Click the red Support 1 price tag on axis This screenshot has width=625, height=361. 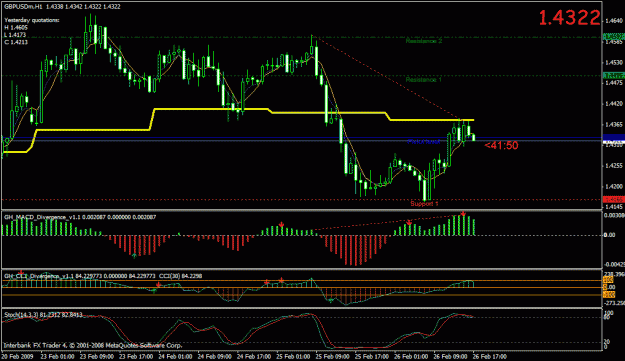(x=613, y=199)
